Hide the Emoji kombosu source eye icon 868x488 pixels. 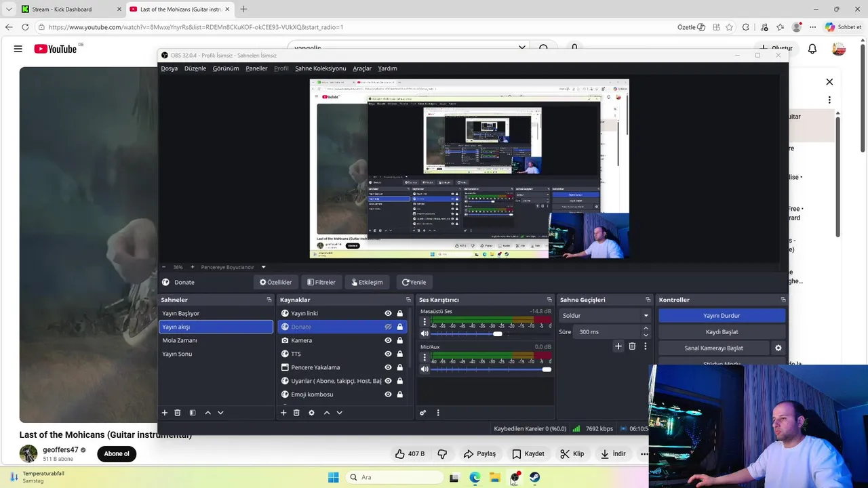[388, 394]
